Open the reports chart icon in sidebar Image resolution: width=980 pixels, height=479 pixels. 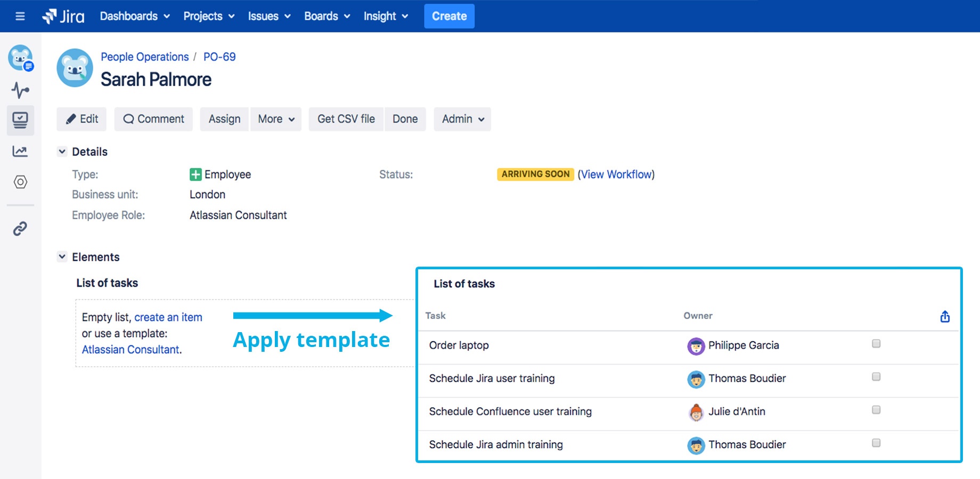tap(20, 152)
